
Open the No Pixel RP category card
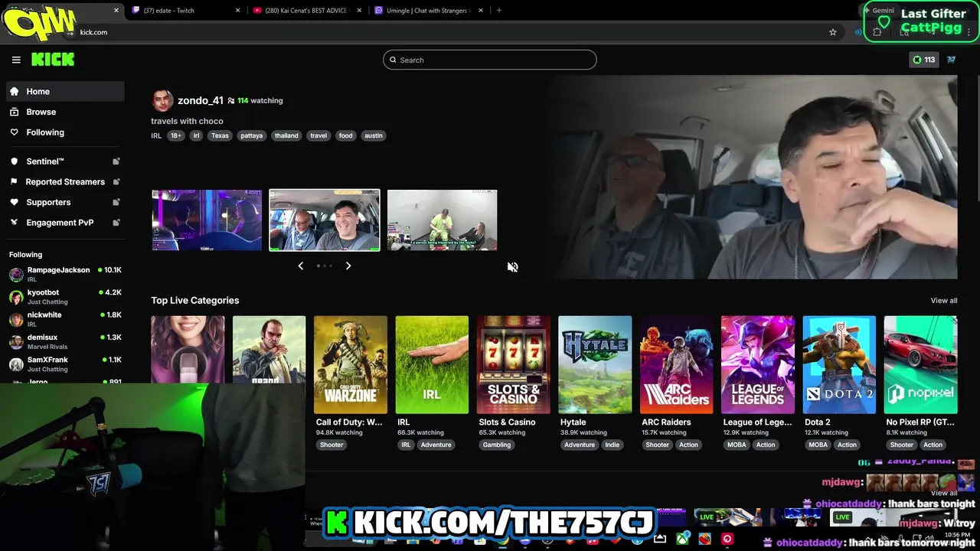coord(920,364)
